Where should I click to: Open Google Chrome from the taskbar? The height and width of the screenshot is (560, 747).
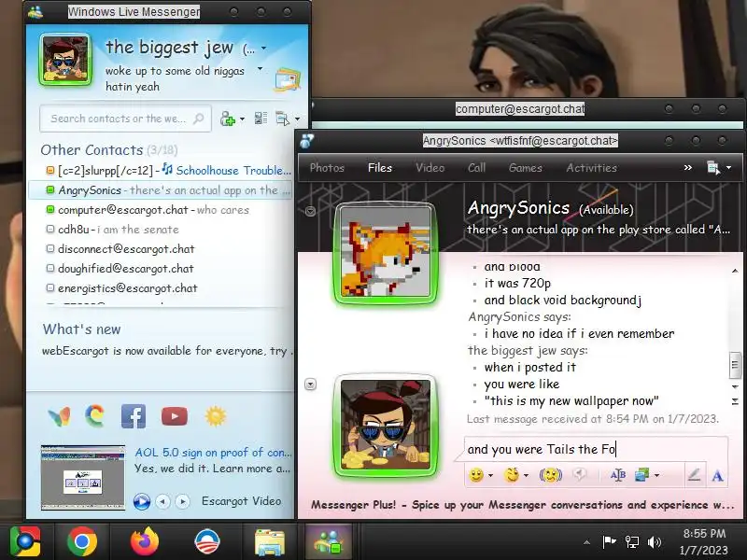tap(82, 542)
